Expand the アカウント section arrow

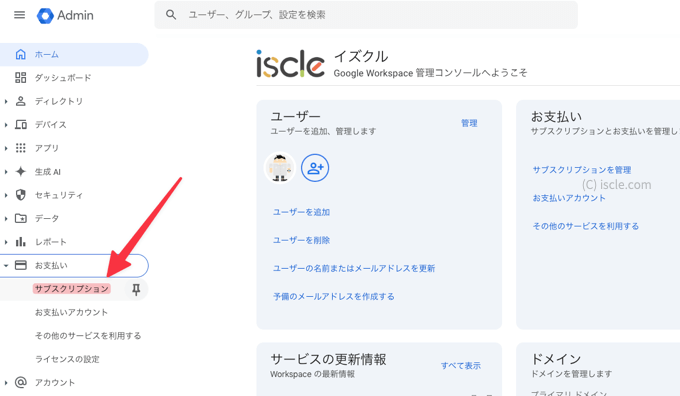coord(6,383)
